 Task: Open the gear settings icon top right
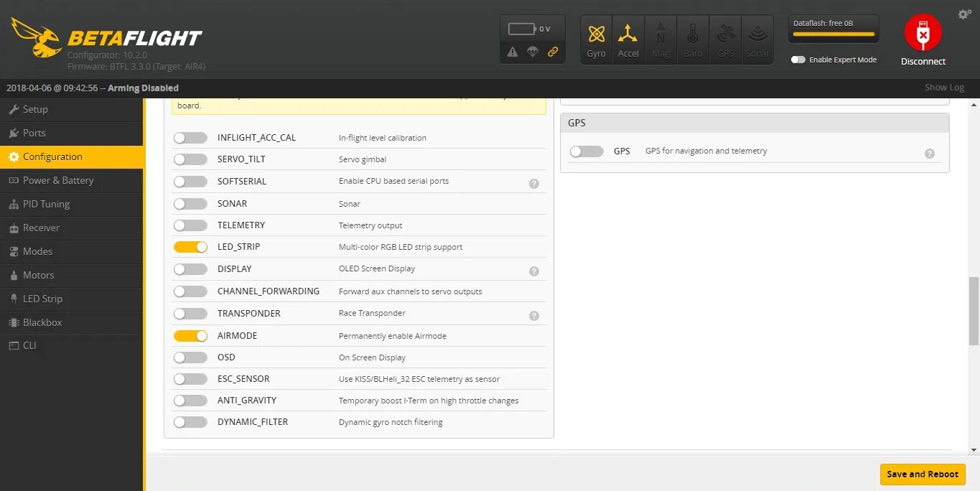(965, 14)
